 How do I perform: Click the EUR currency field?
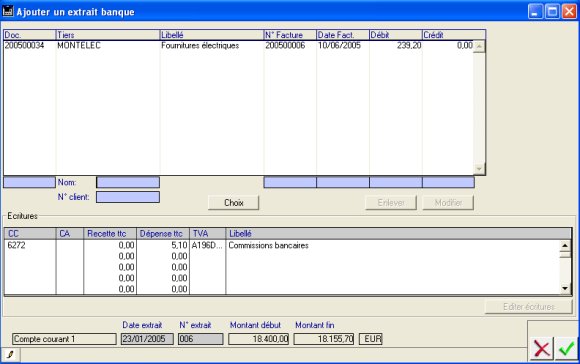coord(371,339)
